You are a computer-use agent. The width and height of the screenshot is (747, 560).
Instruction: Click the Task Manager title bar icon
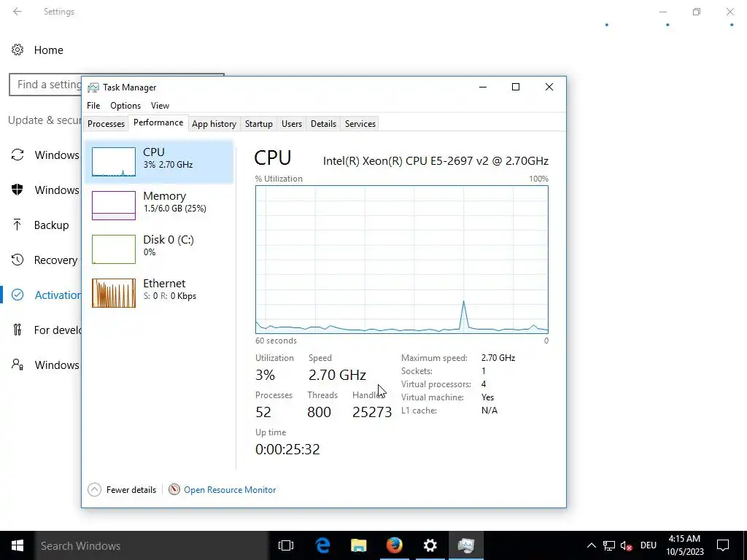(93, 87)
